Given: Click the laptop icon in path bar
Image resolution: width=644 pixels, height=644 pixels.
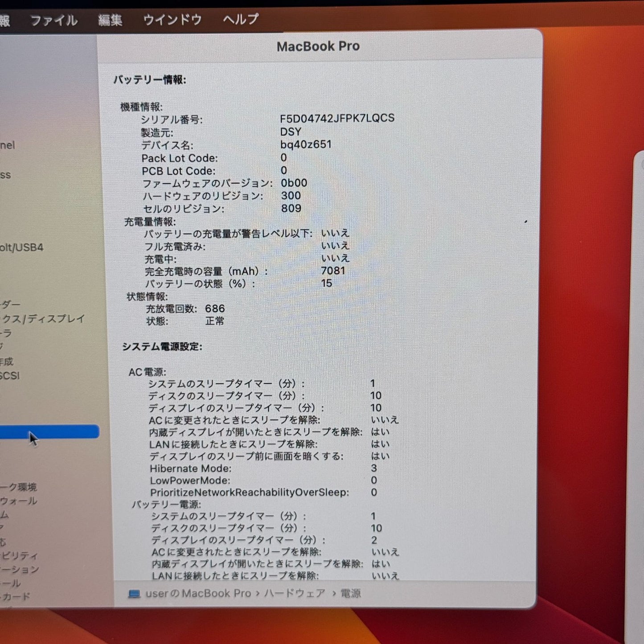Looking at the screenshot, I should [x=134, y=594].
